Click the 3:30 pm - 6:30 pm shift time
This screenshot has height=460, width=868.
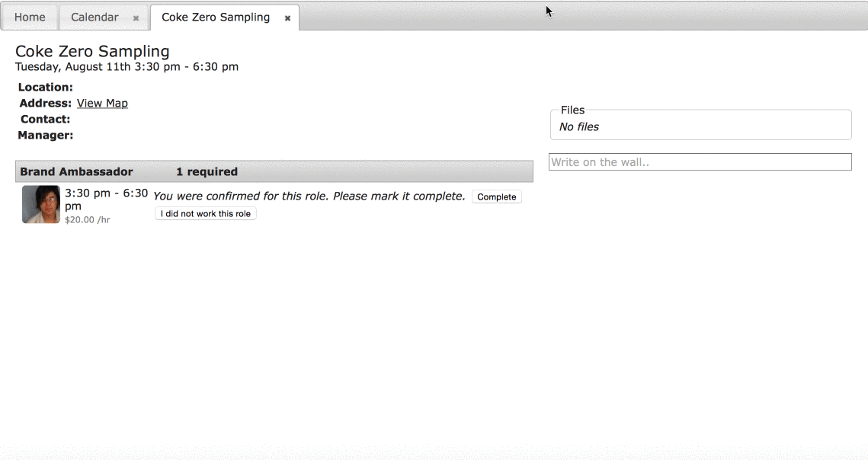tap(106, 200)
